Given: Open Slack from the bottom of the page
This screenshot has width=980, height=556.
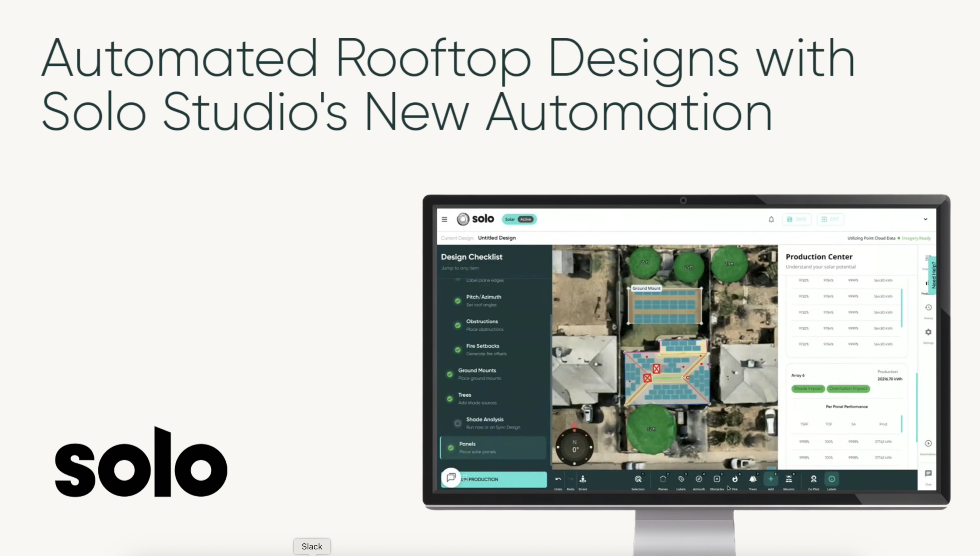Looking at the screenshot, I should pos(311,546).
